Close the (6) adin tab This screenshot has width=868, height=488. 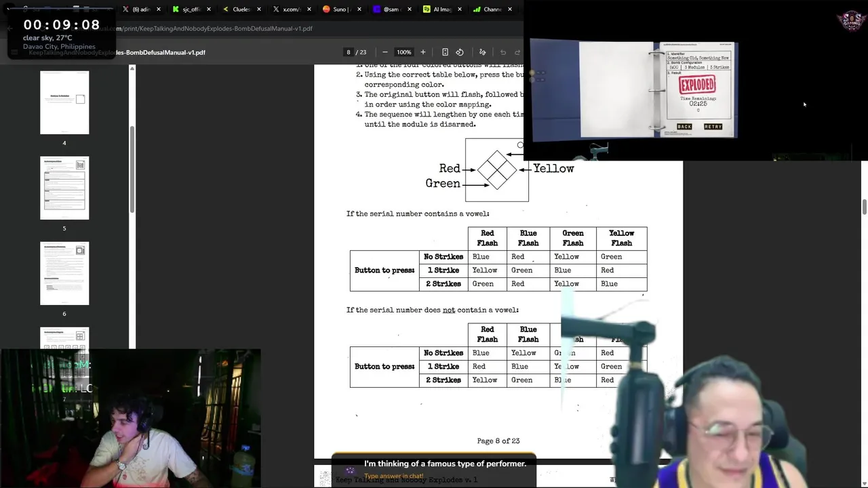(x=159, y=9)
